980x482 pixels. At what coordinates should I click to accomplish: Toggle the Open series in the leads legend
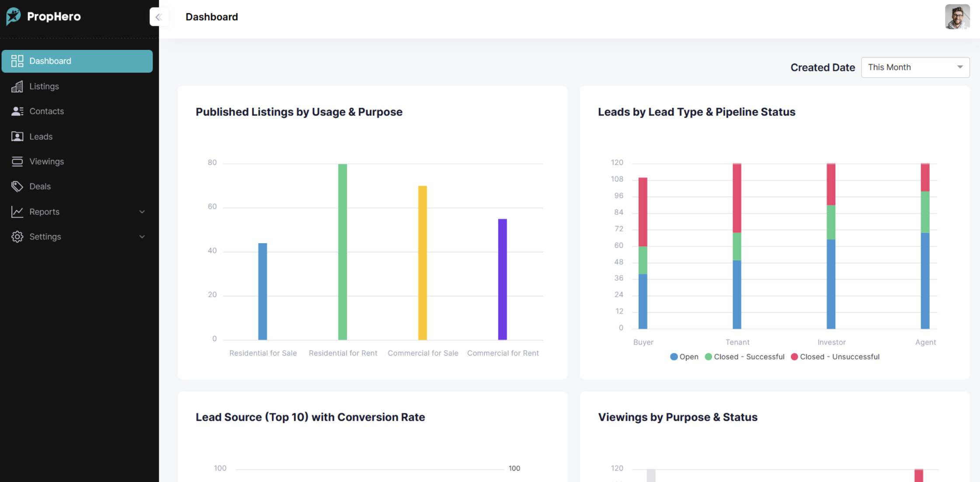[684, 356]
